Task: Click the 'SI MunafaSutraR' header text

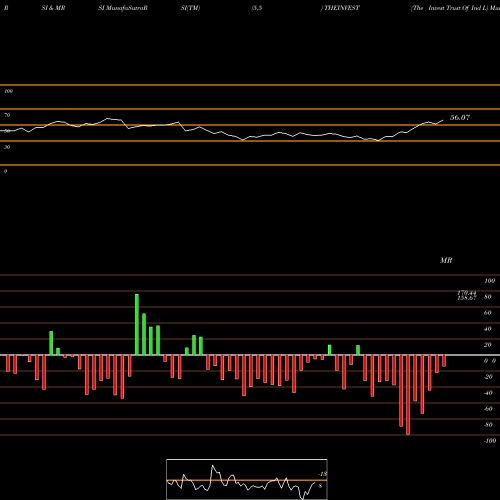Action: pyautogui.click(x=123, y=8)
